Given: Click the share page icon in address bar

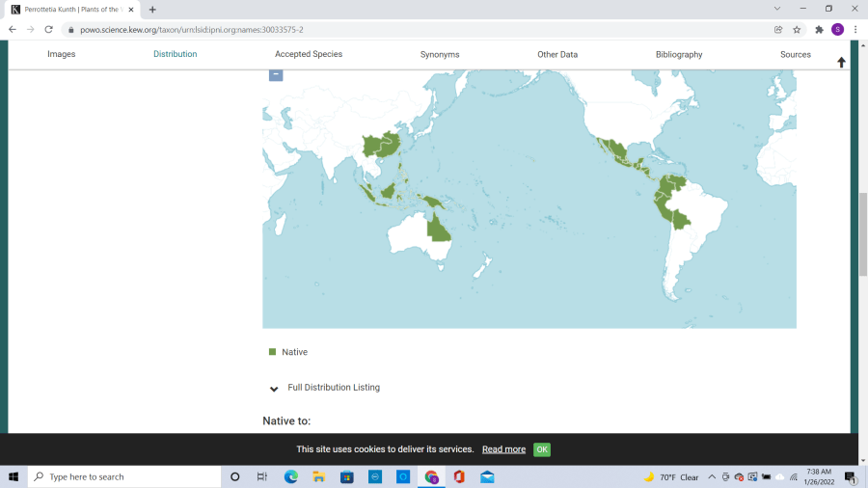Looking at the screenshot, I should 778,30.
